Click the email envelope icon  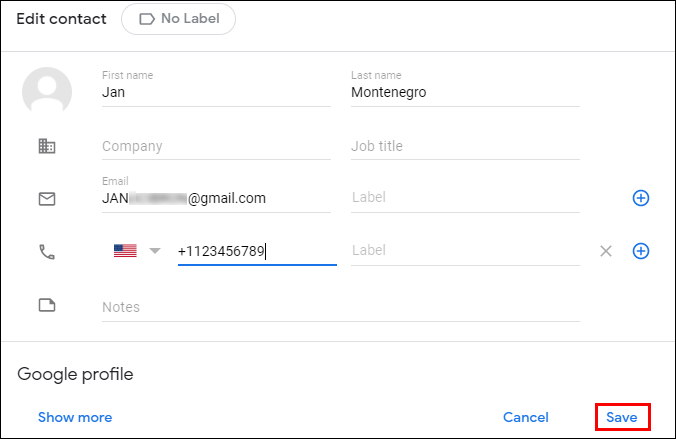tap(47, 199)
